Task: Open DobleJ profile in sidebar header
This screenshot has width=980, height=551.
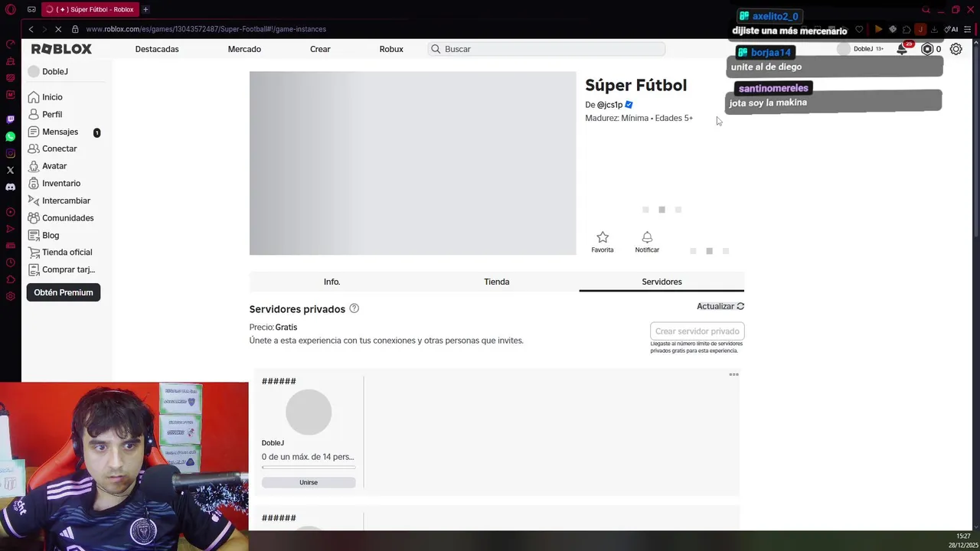Action: click(47, 71)
